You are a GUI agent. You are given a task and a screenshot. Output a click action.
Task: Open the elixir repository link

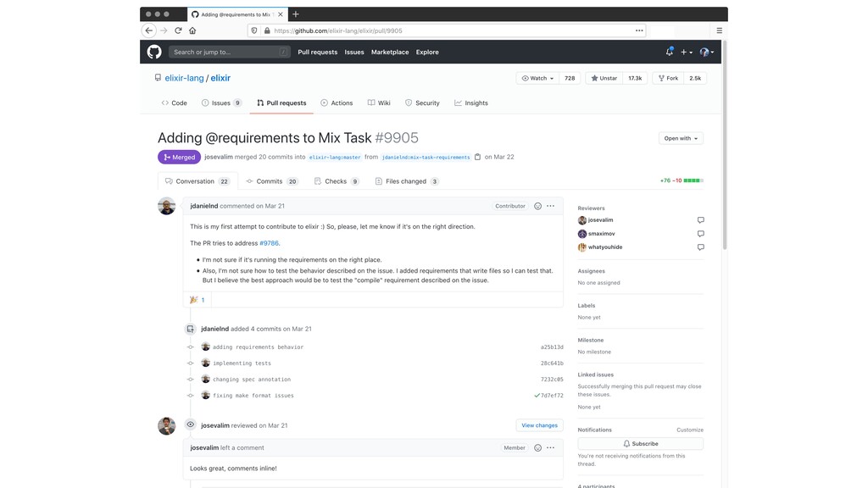coord(220,78)
